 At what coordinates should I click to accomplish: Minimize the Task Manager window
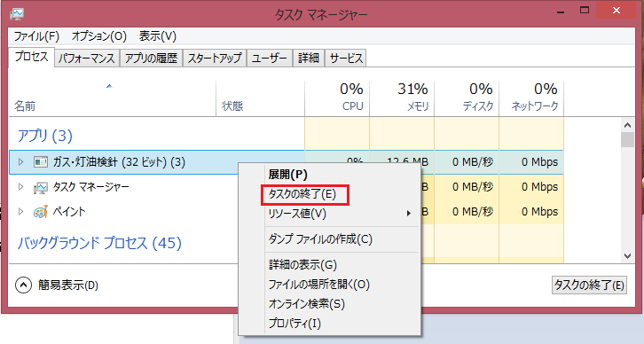(561, 12)
